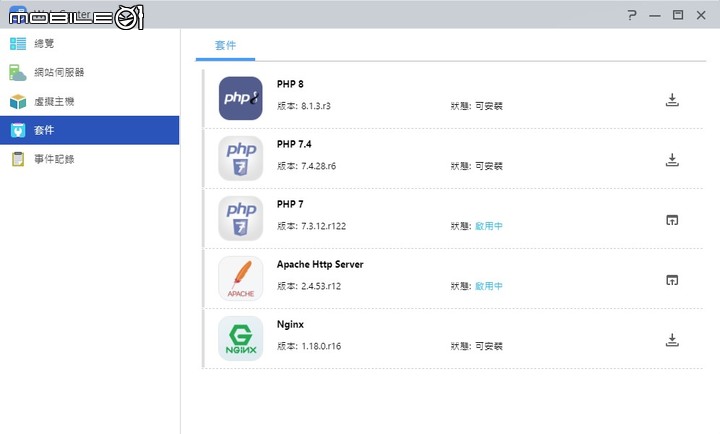Minimize the Web Center window

point(655,16)
